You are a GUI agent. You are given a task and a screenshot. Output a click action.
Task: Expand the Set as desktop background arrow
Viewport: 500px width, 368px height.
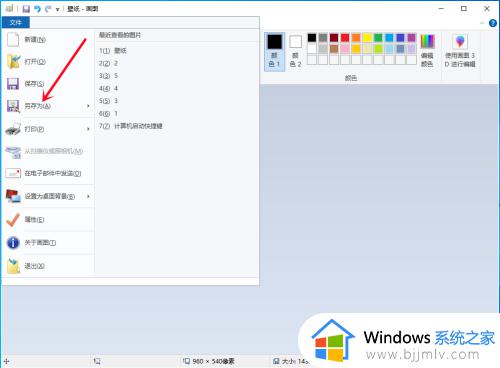click(x=88, y=196)
